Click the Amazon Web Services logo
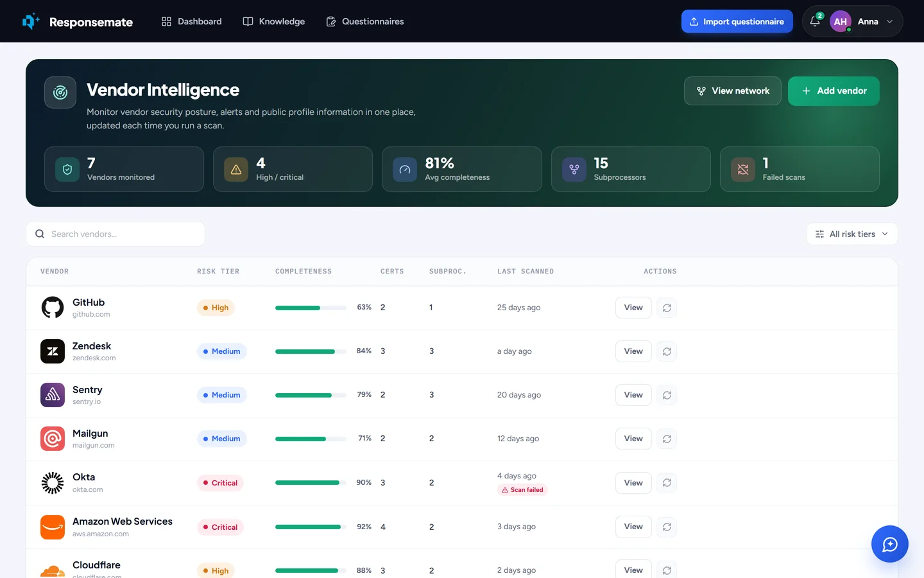Screen dimensions: 924x578 tap(53, 527)
